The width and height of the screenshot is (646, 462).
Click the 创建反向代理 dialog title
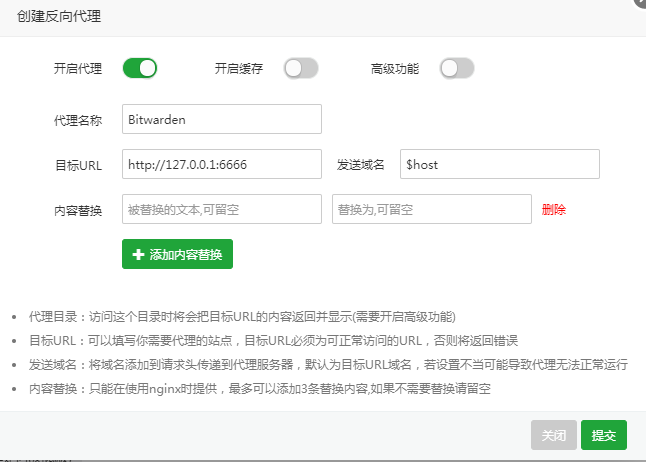pyautogui.click(x=59, y=16)
